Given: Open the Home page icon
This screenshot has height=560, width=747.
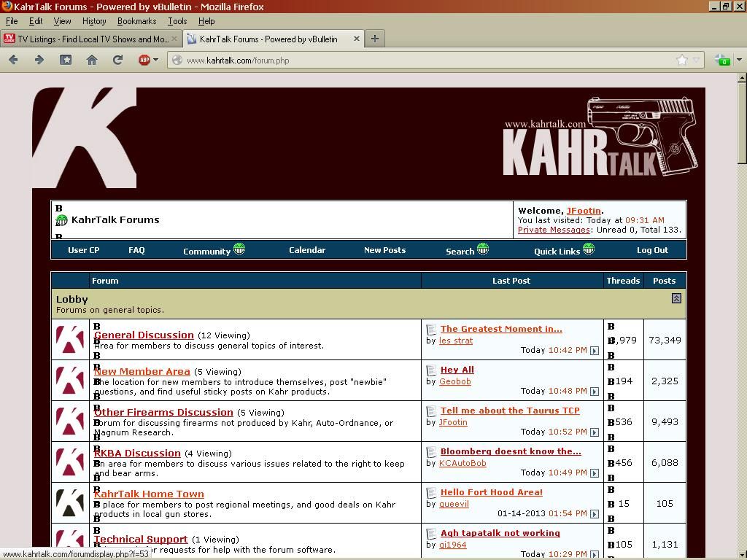Looking at the screenshot, I should tap(92, 60).
